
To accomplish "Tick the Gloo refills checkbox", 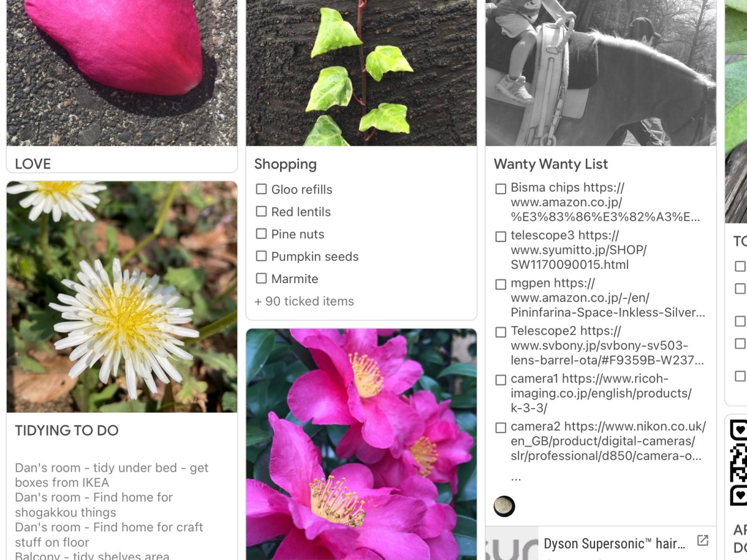I will coord(261,189).
